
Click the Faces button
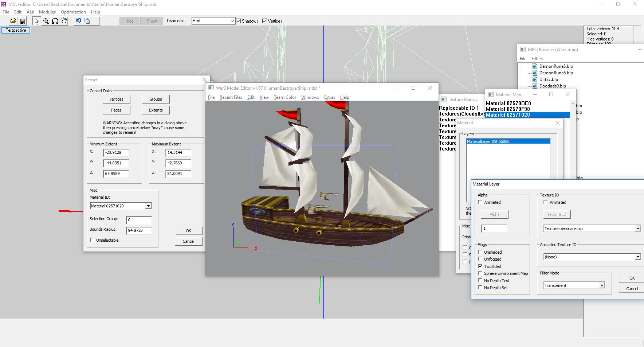point(116,110)
